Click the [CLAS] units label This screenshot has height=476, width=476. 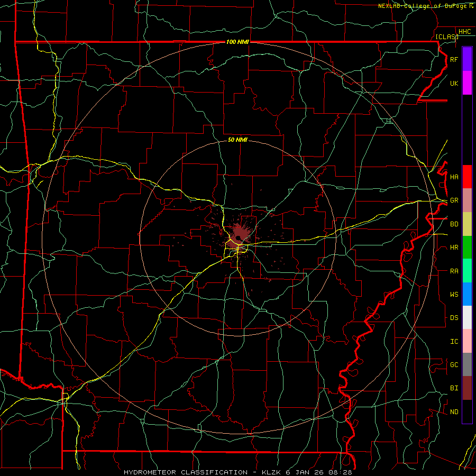[x=447, y=36]
